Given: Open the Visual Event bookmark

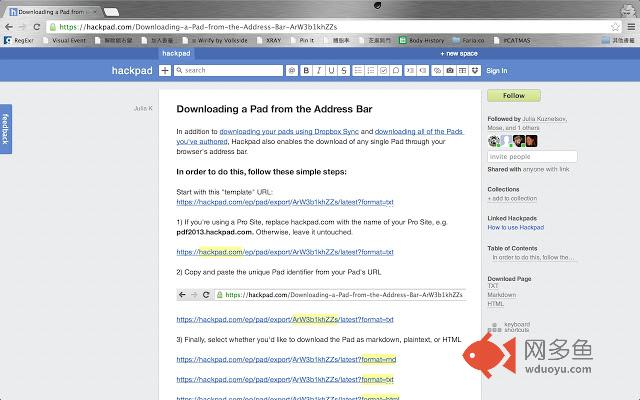Looking at the screenshot, I should point(64,40).
